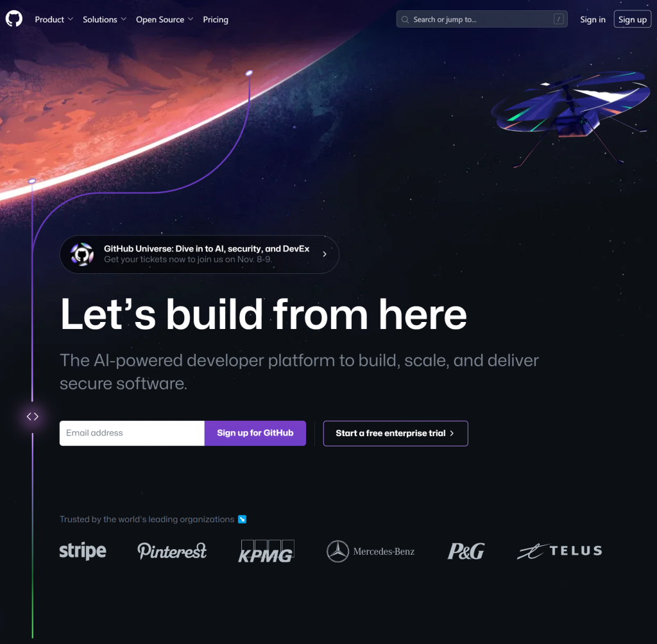Open the Pricing page
This screenshot has height=644, width=657.
[x=216, y=19]
